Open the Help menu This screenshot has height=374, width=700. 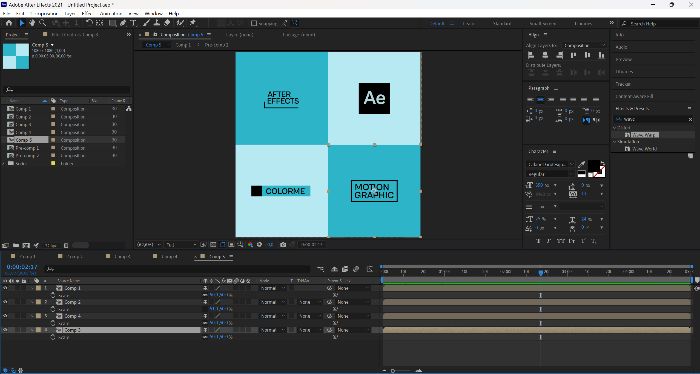coord(174,14)
